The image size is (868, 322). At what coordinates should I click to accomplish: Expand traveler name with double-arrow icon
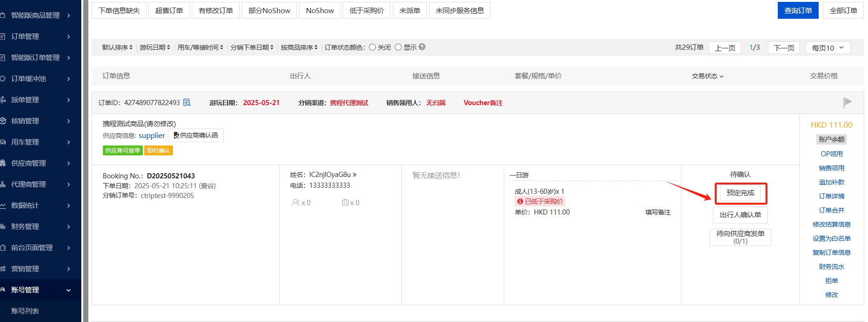(x=354, y=175)
